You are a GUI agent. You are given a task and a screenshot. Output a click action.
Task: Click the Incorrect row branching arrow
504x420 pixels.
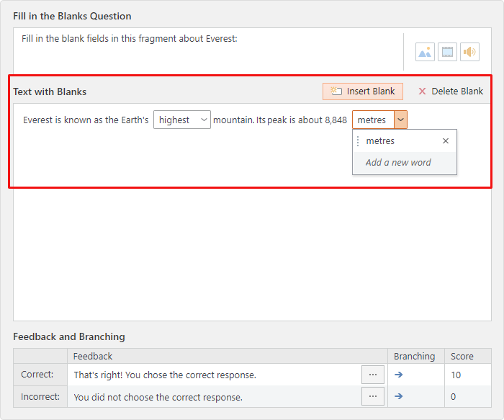[x=399, y=396]
